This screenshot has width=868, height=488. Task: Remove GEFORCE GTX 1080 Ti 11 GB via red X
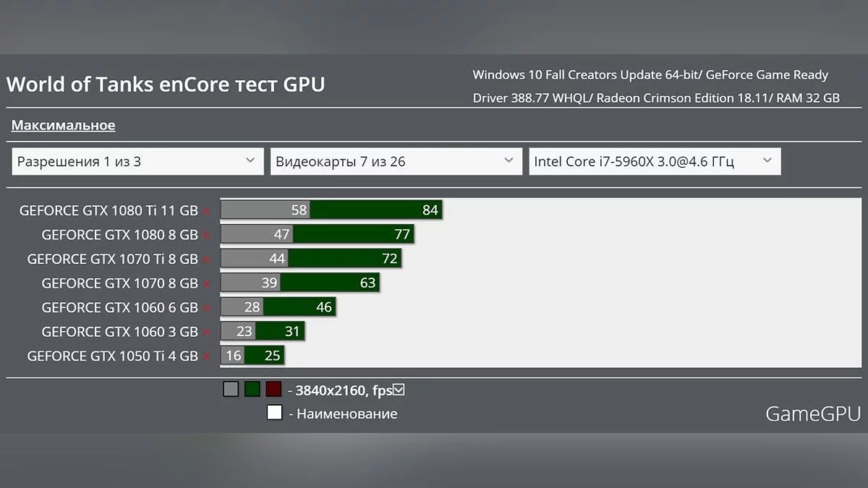point(206,211)
